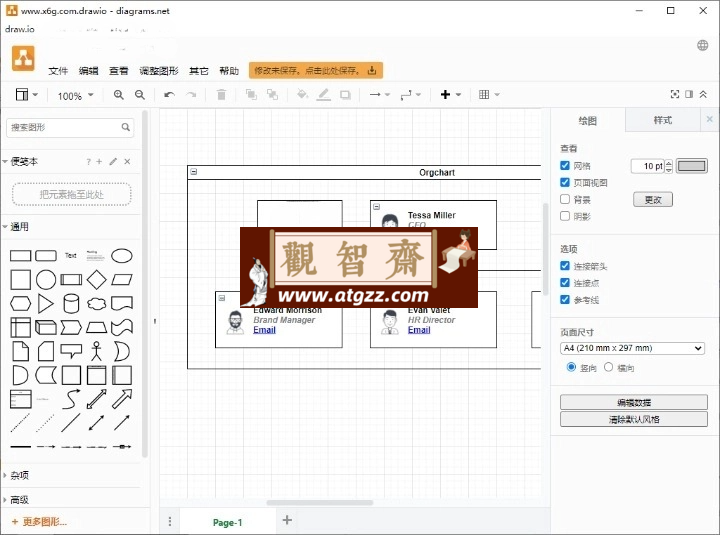Viewport: 720px width, 535px height.
Task: Select the landscape orientation radio (横向)
Action: point(608,367)
